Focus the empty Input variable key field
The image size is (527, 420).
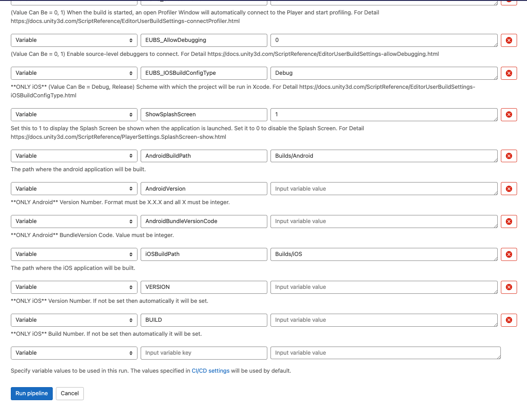pos(204,353)
